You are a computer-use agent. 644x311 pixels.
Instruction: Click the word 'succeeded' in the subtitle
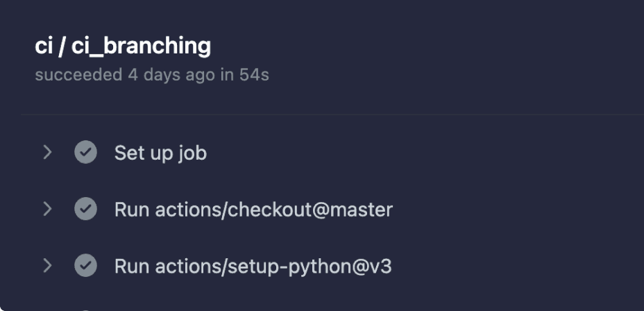(78, 75)
